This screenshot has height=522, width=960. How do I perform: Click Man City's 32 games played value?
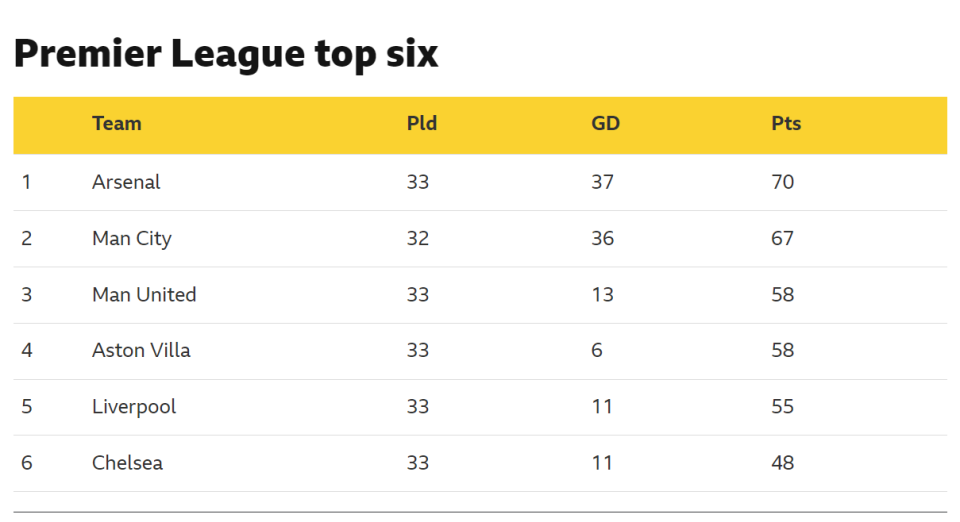(x=418, y=238)
